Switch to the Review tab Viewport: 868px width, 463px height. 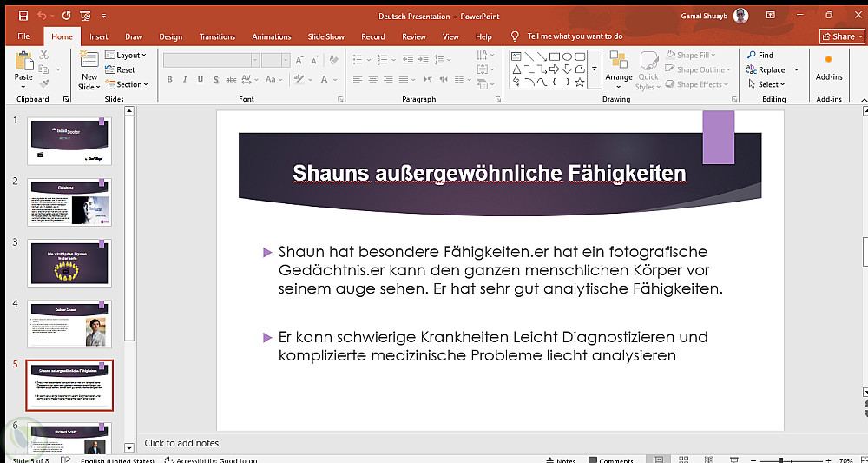pyautogui.click(x=414, y=36)
